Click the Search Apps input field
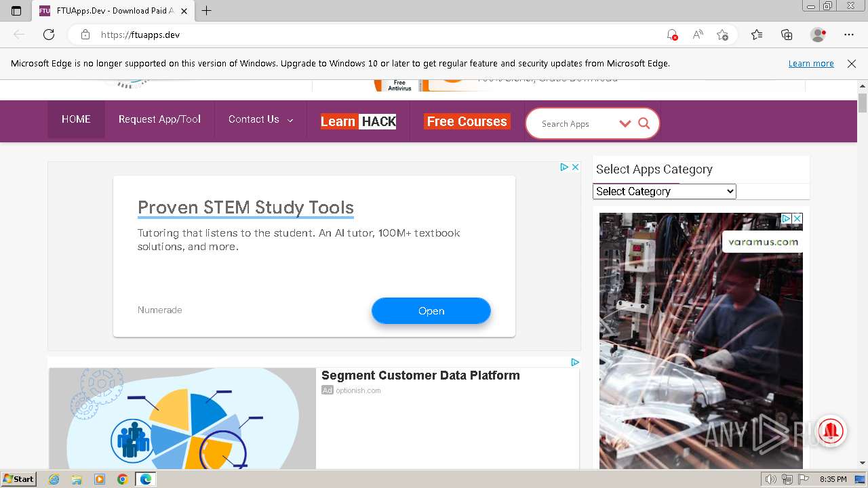The width and height of the screenshot is (868, 488). [576, 124]
